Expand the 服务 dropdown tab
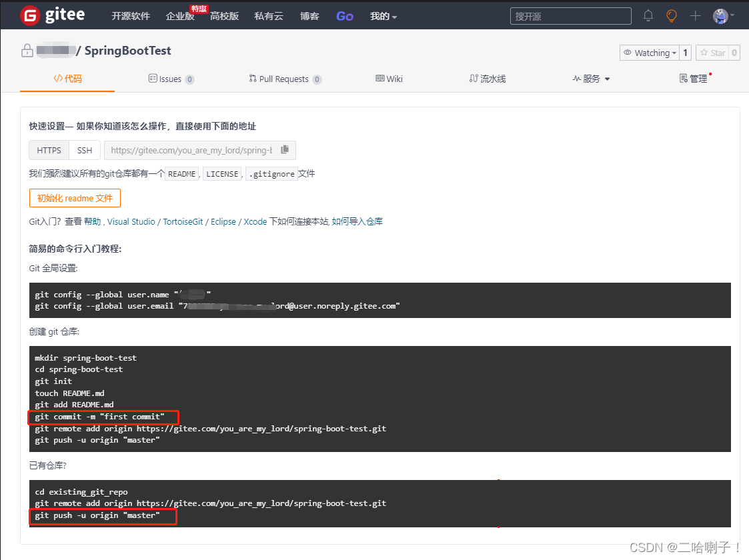 (591, 79)
